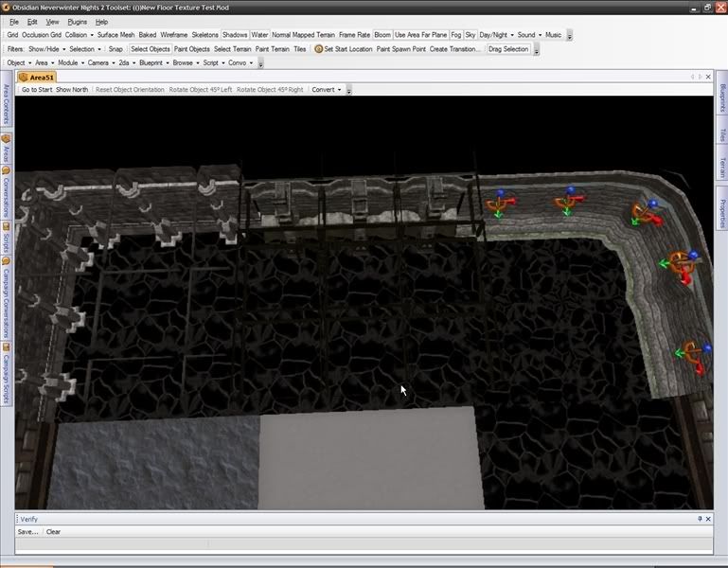The height and width of the screenshot is (568, 728).
Task: Toggle Bloom rendering
Action: coord(382,35)
